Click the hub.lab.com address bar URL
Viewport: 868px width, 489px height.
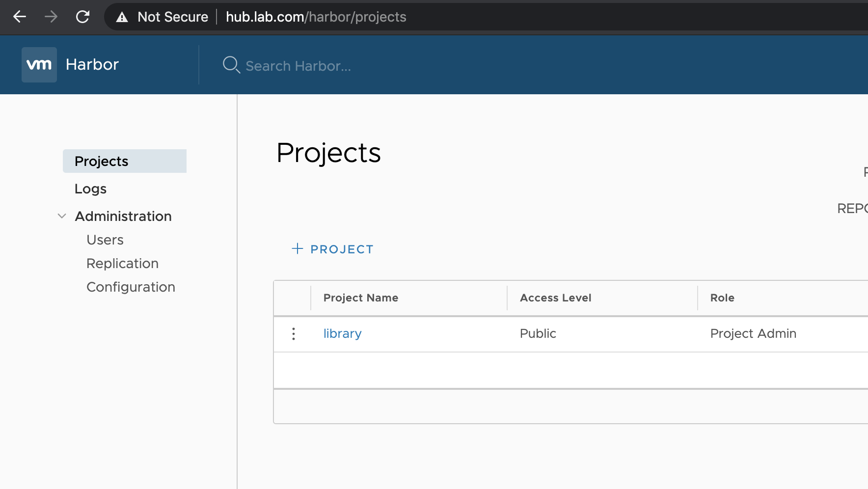pyautogui.click(x=316, y=17)
